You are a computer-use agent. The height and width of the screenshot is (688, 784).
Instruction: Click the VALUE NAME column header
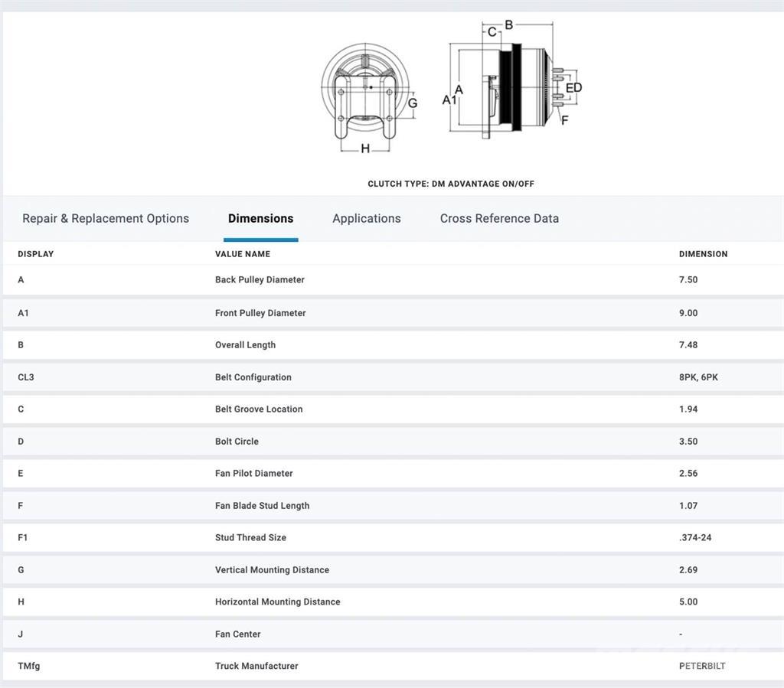pyautogui.click(x=242, y=254)
